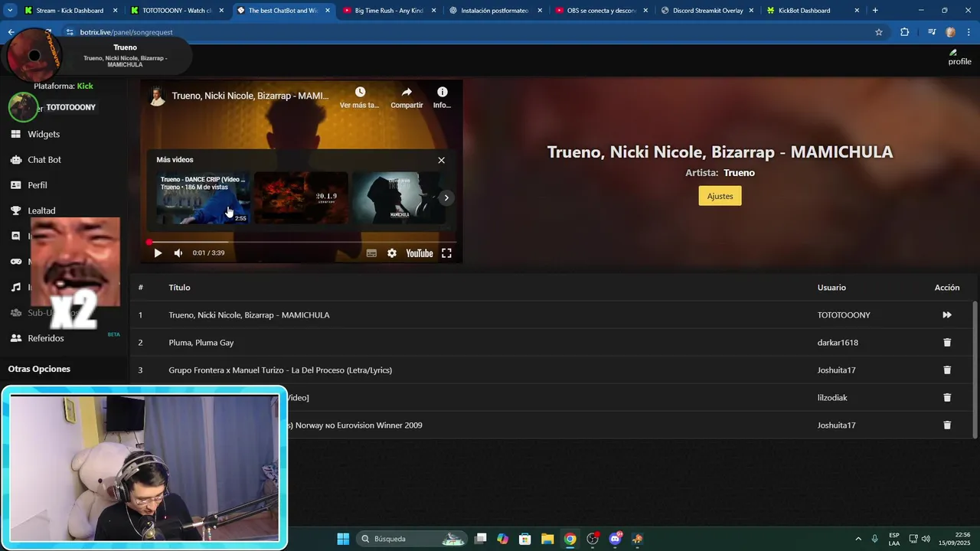This screenshot has height=551, width=980.
Task: Click Ver más tarde clock icon
Action: (x=360, y=92)
